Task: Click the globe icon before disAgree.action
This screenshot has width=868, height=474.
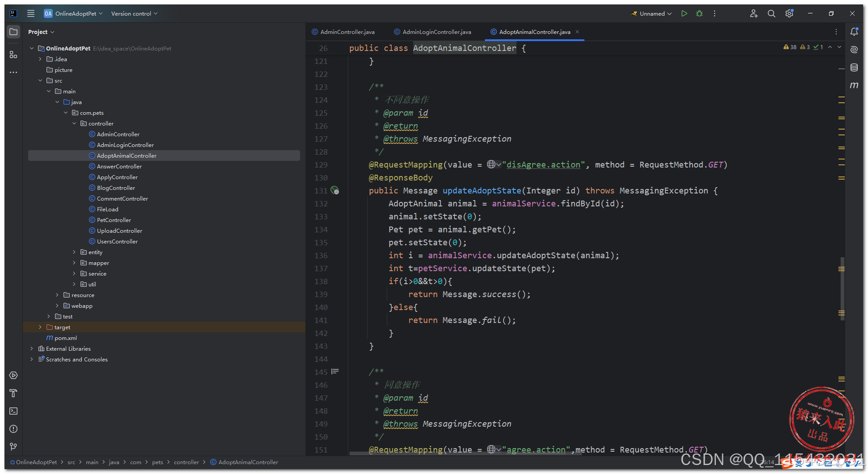Action: (x=491, y=164)
